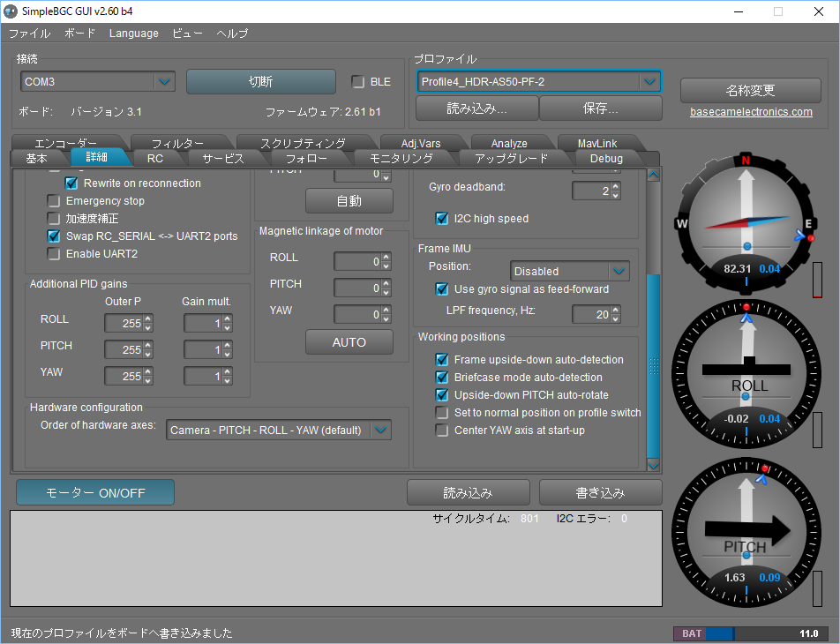Click the profile 保存... button
The height and width of the screenshot is (644, 840).
pos(601,109)
